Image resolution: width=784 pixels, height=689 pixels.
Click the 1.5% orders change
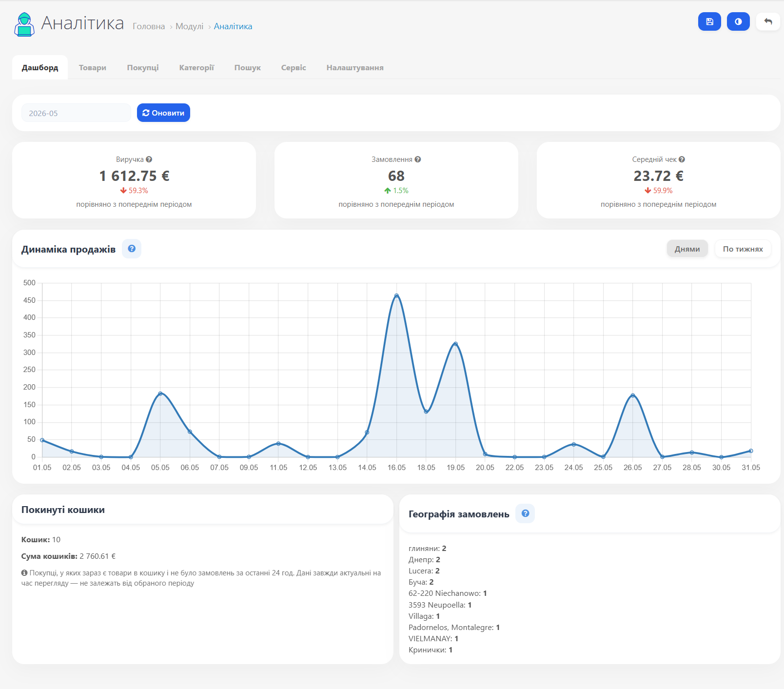401,191
